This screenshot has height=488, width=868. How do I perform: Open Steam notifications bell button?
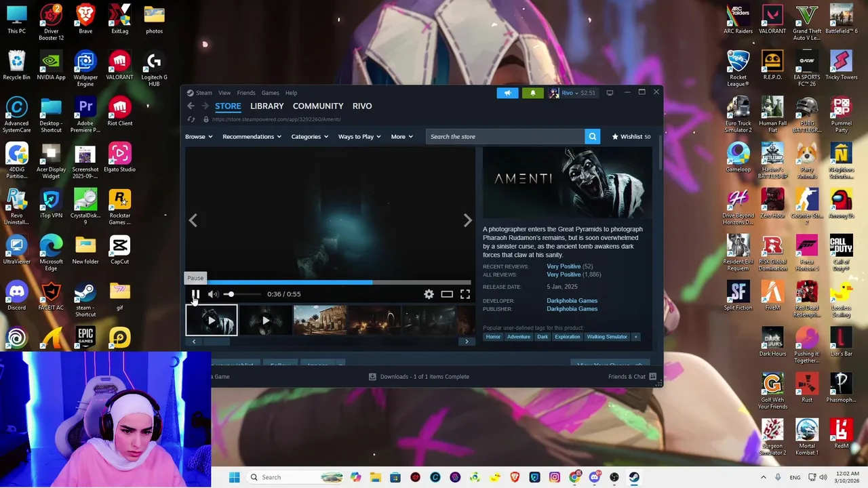(x=532, y=93)
